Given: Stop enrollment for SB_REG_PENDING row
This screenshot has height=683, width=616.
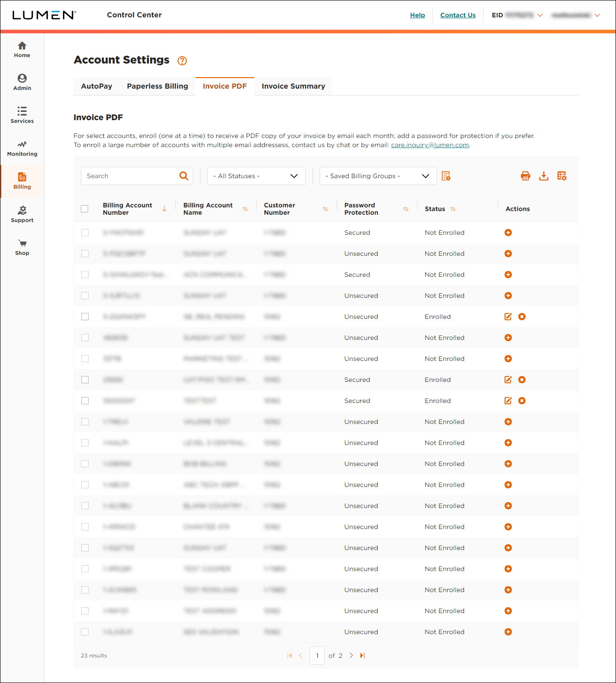Looking at the screenshot, I should click(x=522, y=317).
